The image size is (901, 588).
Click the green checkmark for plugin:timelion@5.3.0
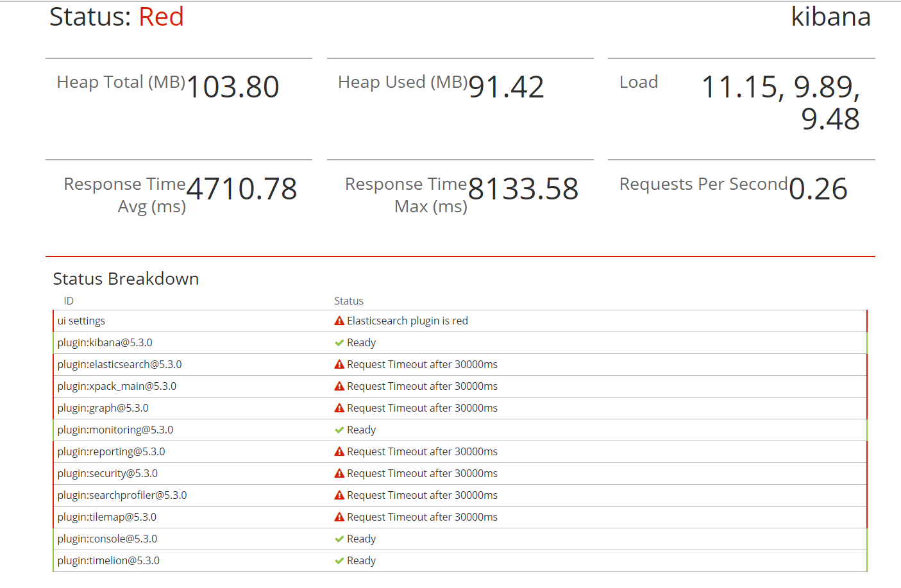(339, 560)
